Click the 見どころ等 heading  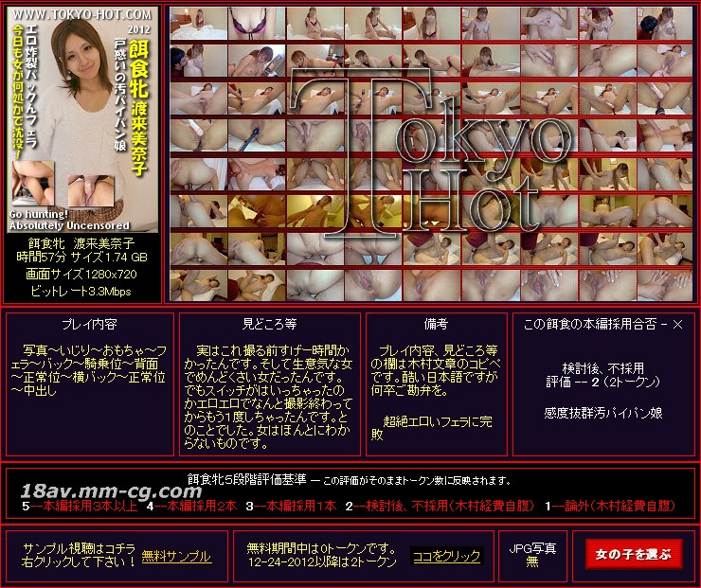point(270,324)
